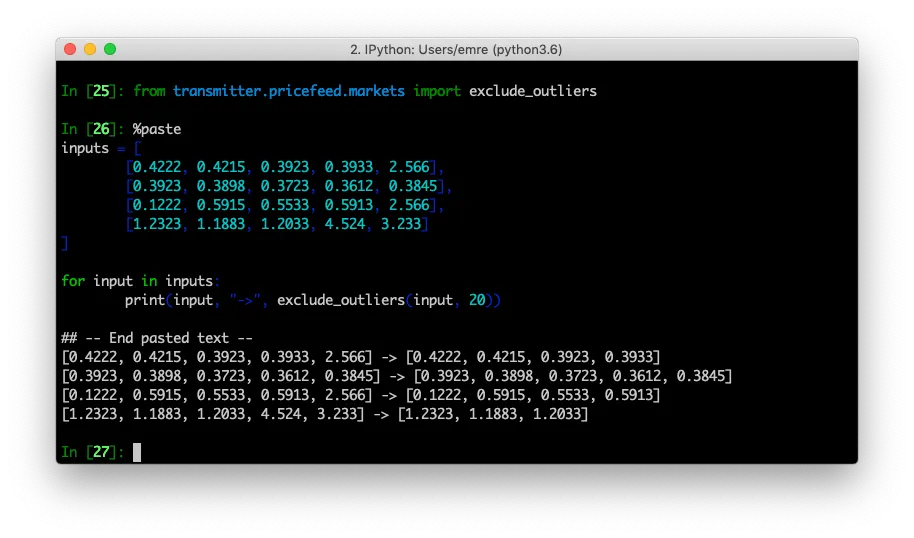Click the window title '2. IPython: Users/emre (python3.6)'
Screen dimensions: 914x538
point(456,50)
